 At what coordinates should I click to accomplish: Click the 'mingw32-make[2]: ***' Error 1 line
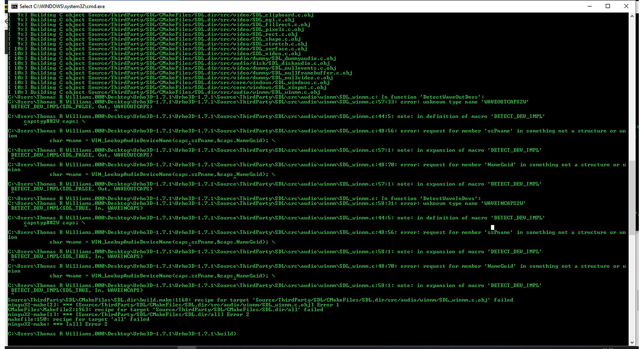(174, 305)
